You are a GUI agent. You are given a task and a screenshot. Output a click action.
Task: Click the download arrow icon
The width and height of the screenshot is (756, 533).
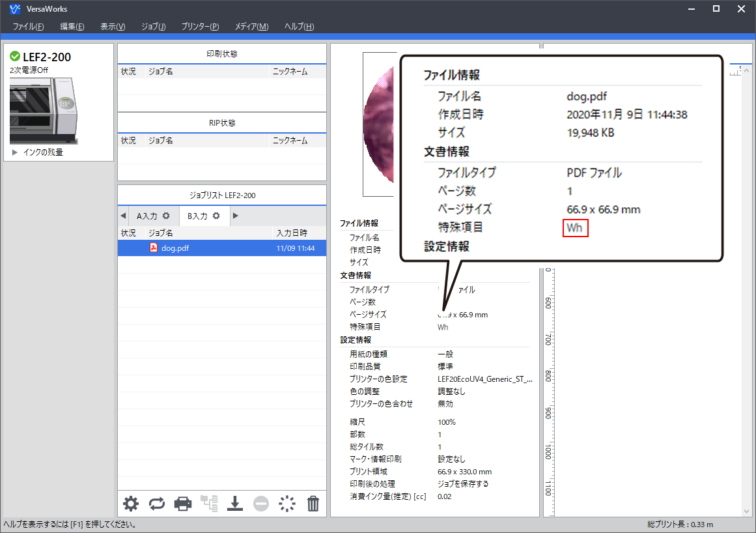pos(235,504)
